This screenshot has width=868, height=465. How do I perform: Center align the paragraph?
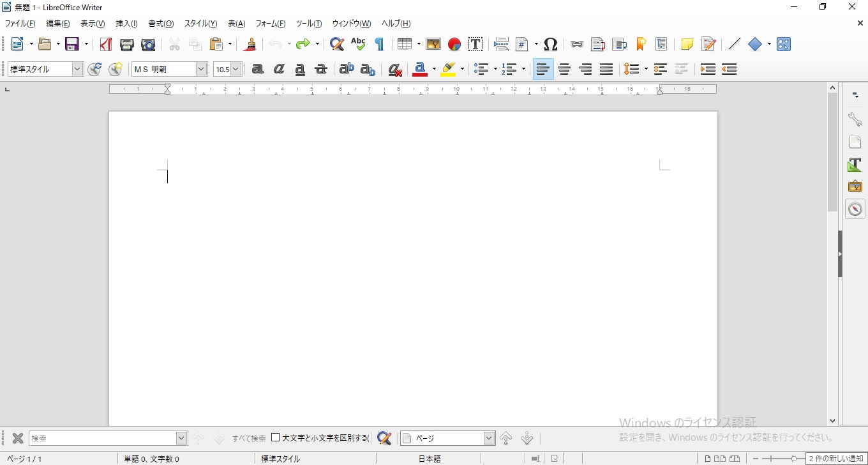tap(564, 69)
